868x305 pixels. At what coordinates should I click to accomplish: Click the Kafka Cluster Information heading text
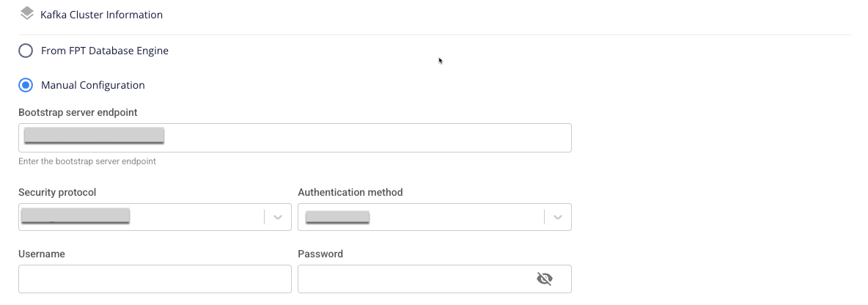(x=102, y=15)
